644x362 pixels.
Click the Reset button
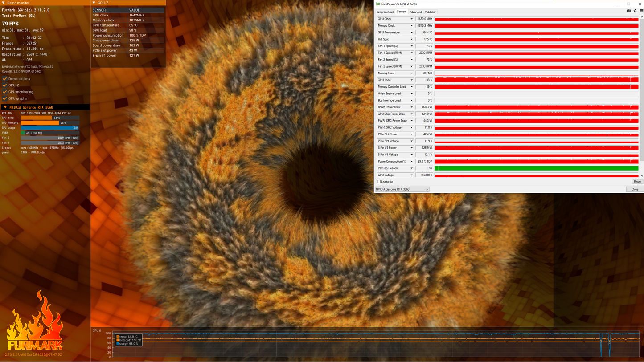coord(637,182)
